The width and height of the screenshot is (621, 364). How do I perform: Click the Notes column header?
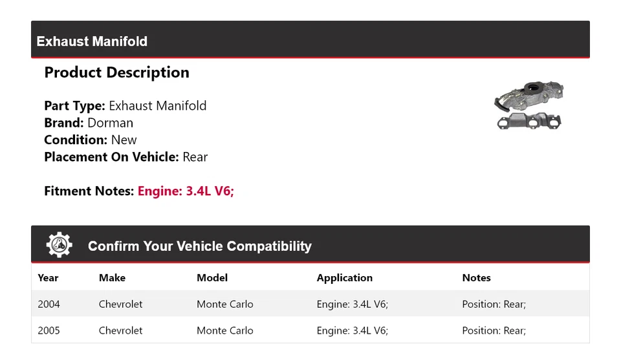(x=476, y=277)
